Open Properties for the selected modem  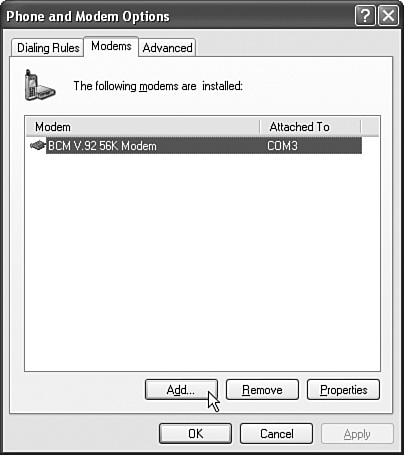click(343, 390)
